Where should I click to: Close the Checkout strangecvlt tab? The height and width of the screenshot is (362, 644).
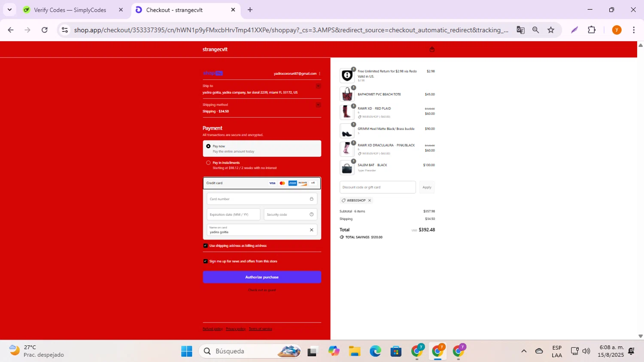coord(233,10)
